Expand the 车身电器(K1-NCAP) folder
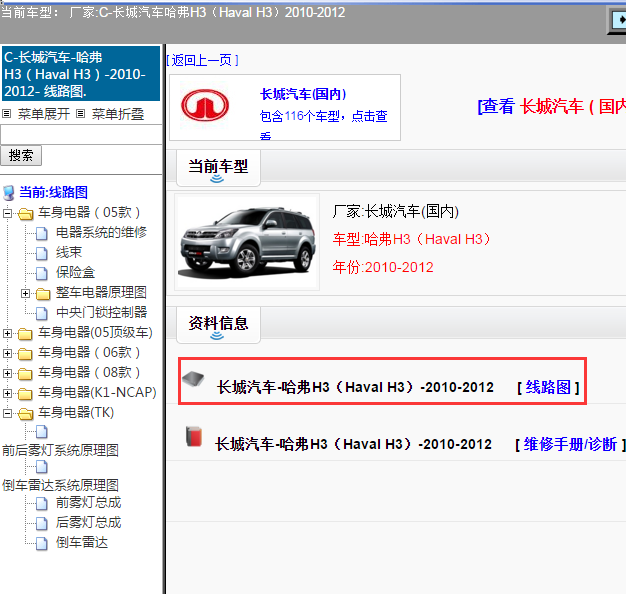Viewport: 626px width, 594px height. point(7,394)
